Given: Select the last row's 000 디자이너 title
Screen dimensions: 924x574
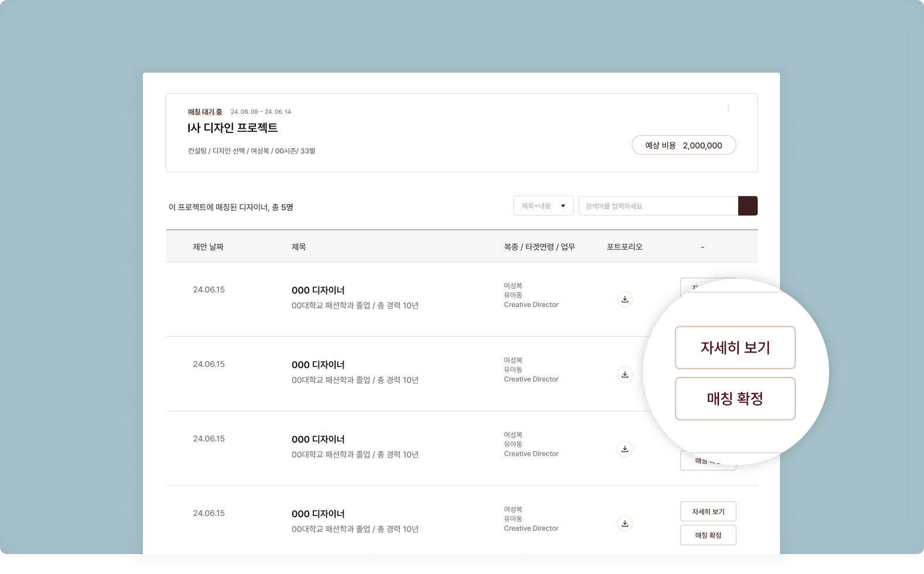Looking at the screenshot, I should 318,514.
